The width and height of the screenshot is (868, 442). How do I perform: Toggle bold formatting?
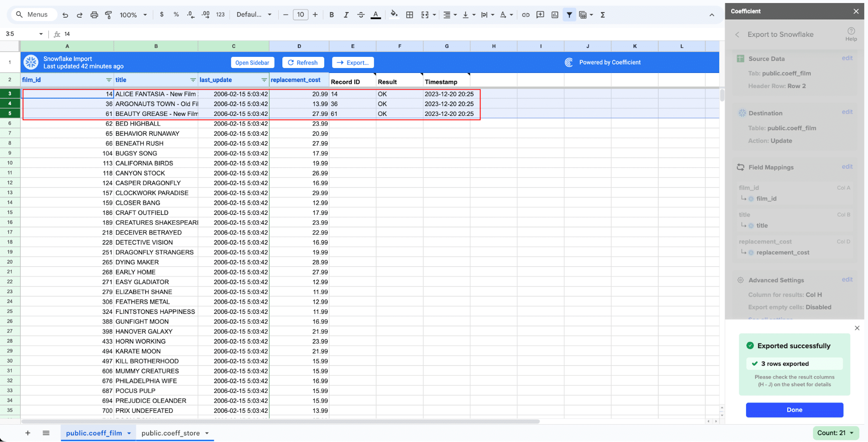pyautogui.click(x=331, y=15)
